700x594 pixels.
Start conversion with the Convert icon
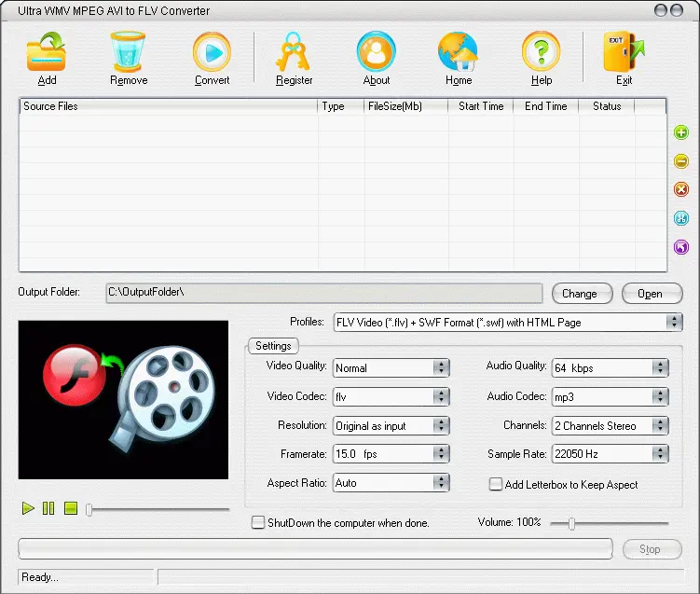212,52
